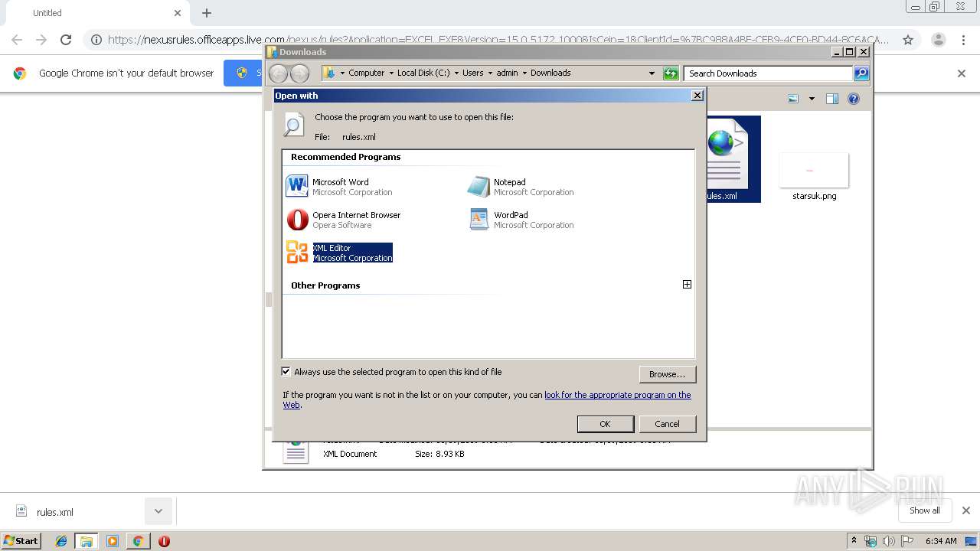Reload the Chrome page
The image size is (980, 551).
[x=66, y=40]
